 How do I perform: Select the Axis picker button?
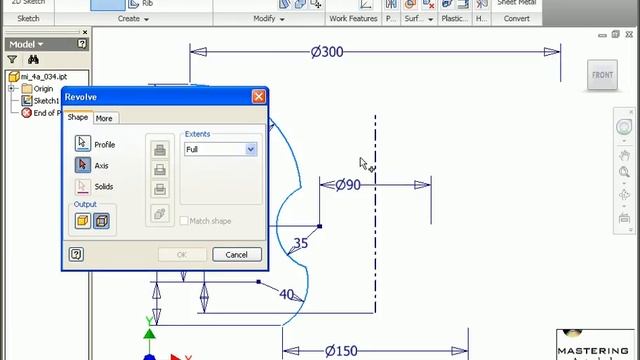tap(82, 165)
